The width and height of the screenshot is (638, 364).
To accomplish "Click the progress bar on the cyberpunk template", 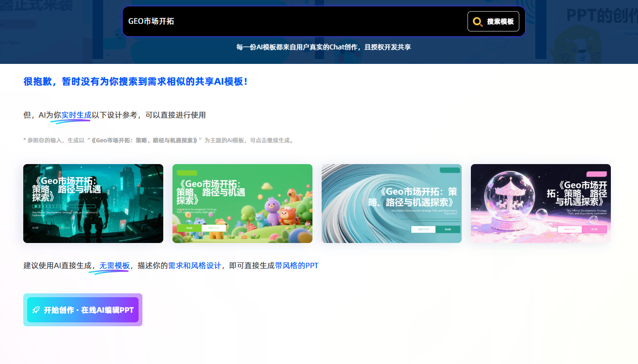I will [x=63, y=206].
